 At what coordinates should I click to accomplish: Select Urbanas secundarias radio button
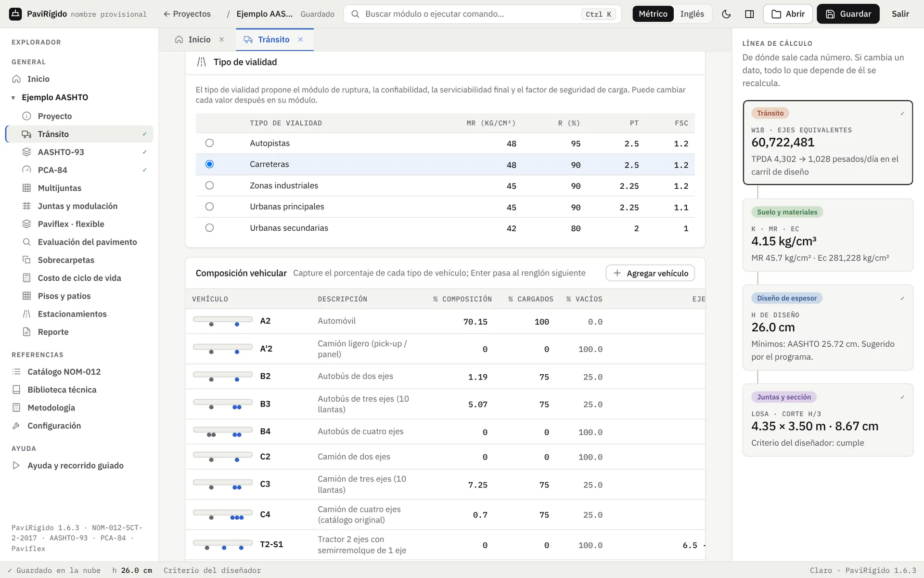[209, 228]
